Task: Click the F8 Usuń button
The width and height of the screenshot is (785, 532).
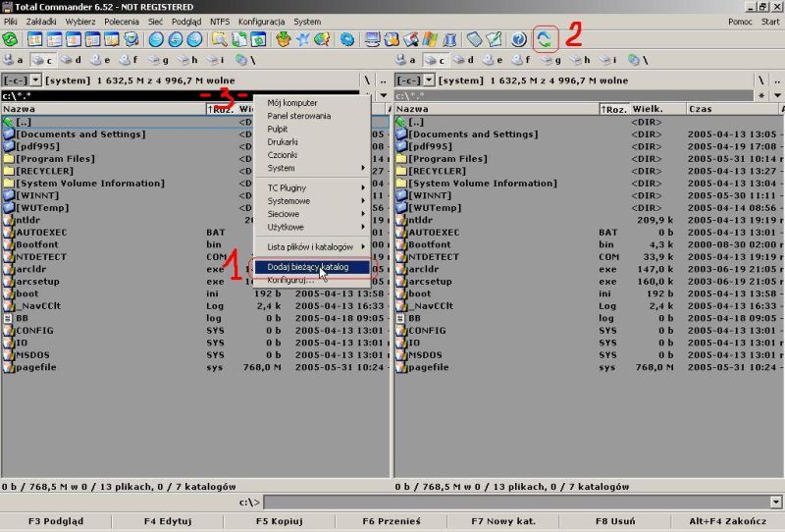Action: pos(615,521)
